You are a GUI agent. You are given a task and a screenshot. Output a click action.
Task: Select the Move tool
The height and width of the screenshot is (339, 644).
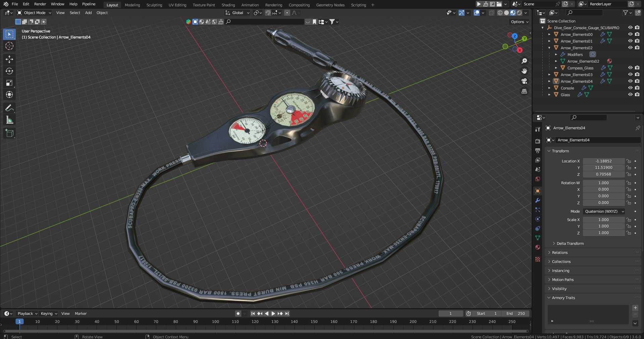click(9, 59)
